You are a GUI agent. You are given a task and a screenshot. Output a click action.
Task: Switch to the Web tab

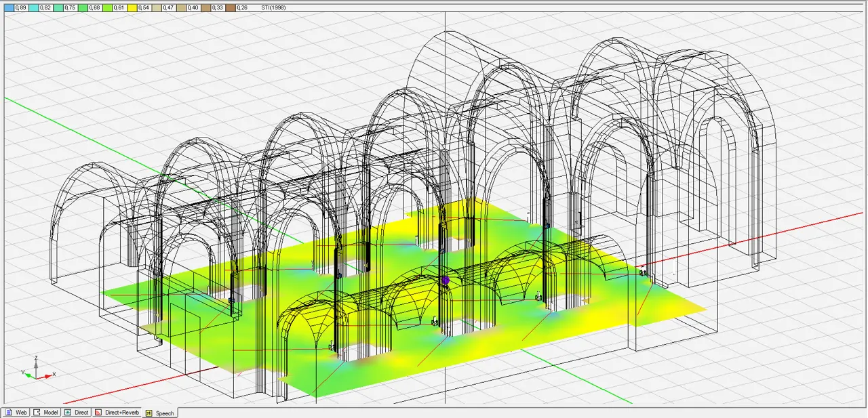(x=16, y=412)
